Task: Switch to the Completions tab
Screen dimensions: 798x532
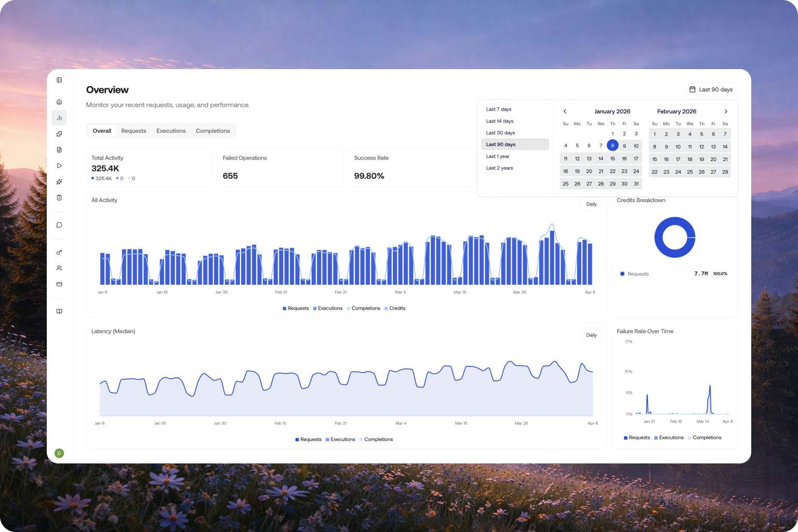Action: pos(212,130)
